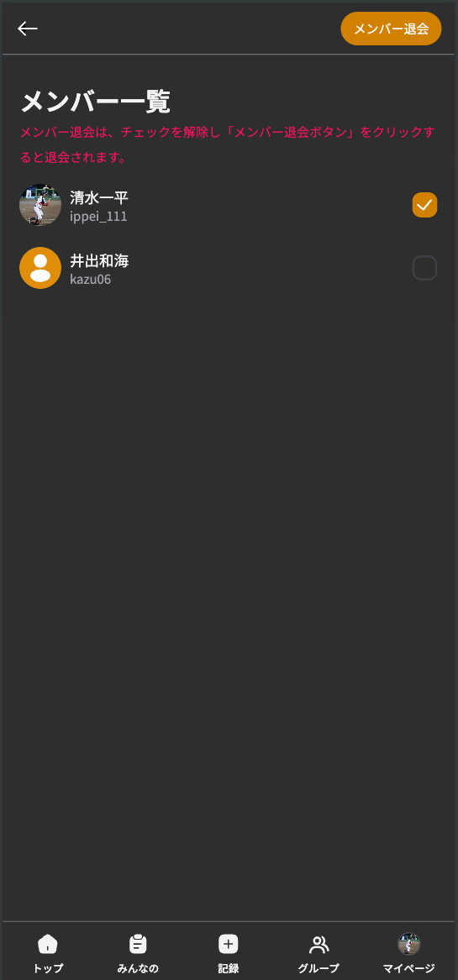This screenshot has height=980, width=458.
Task: Click 井出和海's orange default avatar icon
Action: point(40,268)
